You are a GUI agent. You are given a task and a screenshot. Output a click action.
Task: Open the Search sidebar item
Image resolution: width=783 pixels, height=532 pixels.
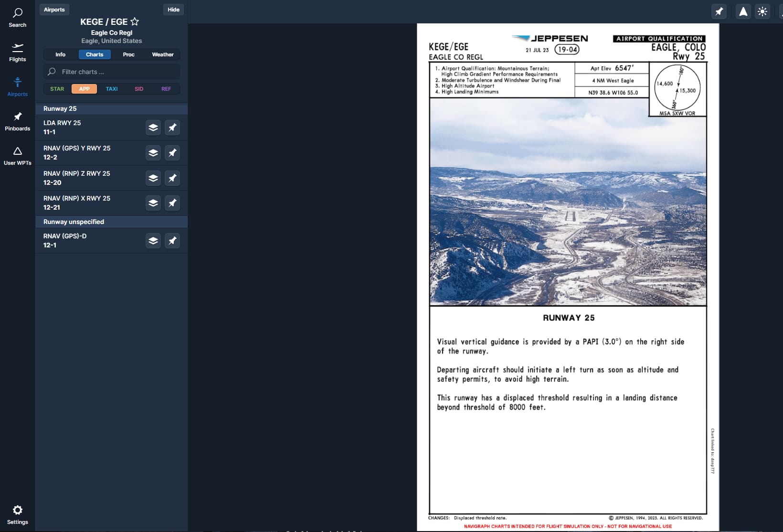point(17,18)
